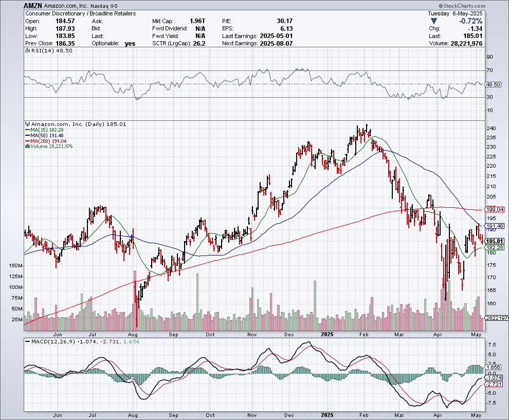Click the -0.72% percent change value
Viewport: 509px width, 420px height.
[470, 21]
